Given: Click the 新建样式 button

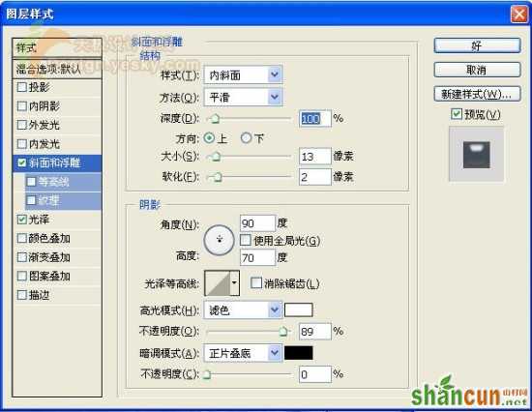Looking at the screenshot, I should [x=477, y=94].
